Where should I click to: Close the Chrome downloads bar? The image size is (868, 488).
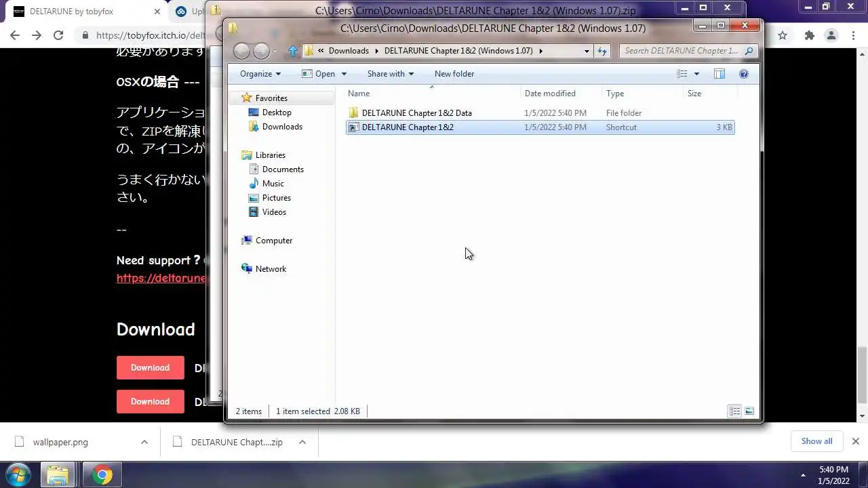[856, 441]
